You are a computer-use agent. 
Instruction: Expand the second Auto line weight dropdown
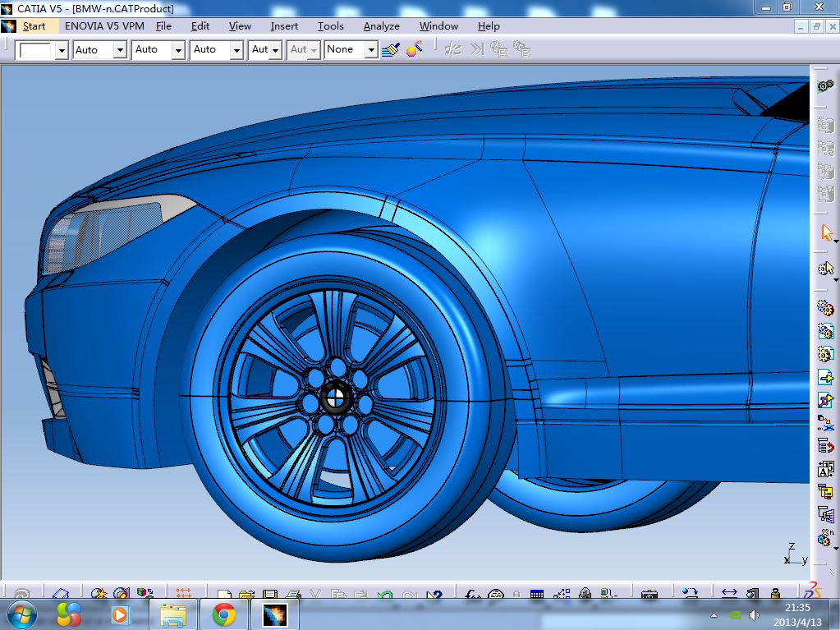[x=178, y=50]
